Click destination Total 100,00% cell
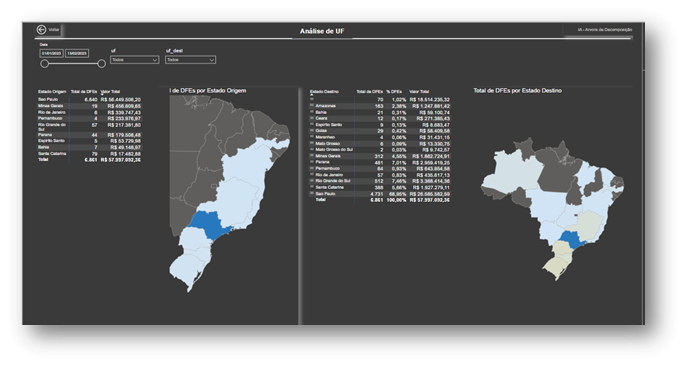Viewport: 687px width, 367px height. pos(397,200)
